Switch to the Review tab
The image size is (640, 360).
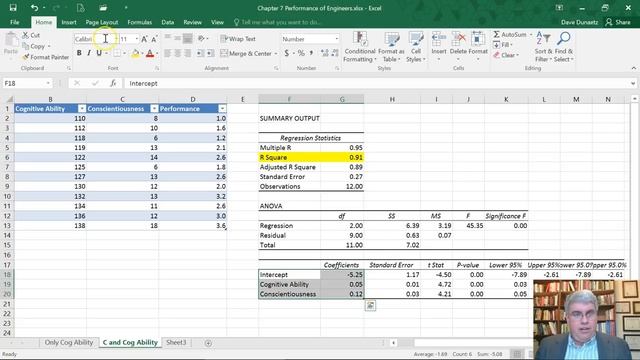[192, 22]
